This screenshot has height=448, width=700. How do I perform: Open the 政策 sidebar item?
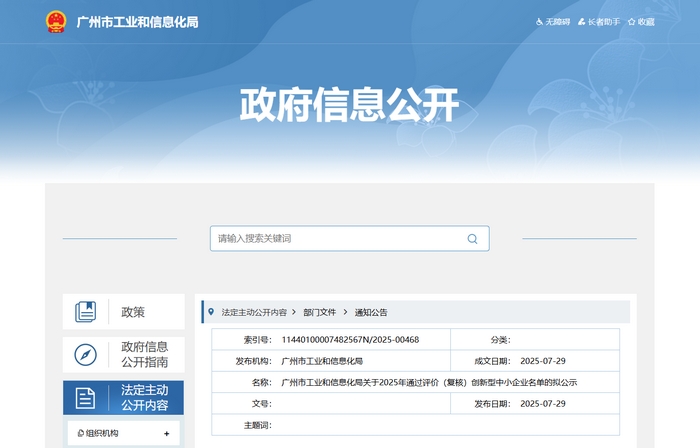(x=124, y=311)
